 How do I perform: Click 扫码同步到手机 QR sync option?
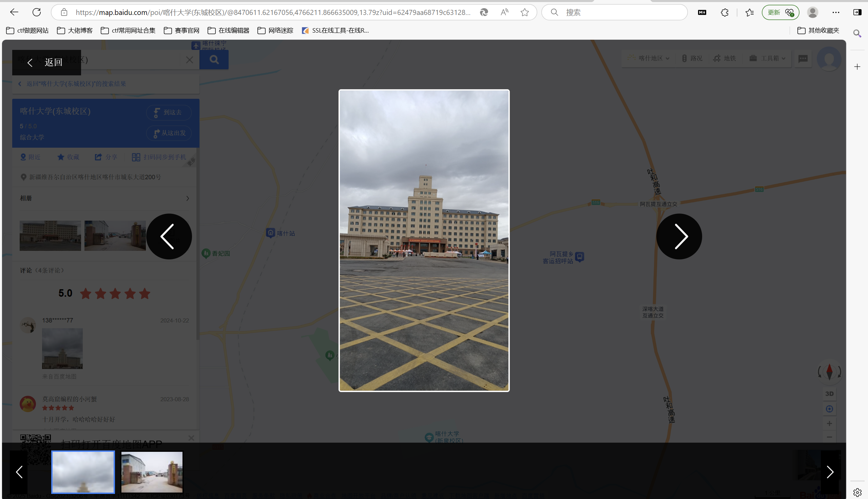click(159, 157)
